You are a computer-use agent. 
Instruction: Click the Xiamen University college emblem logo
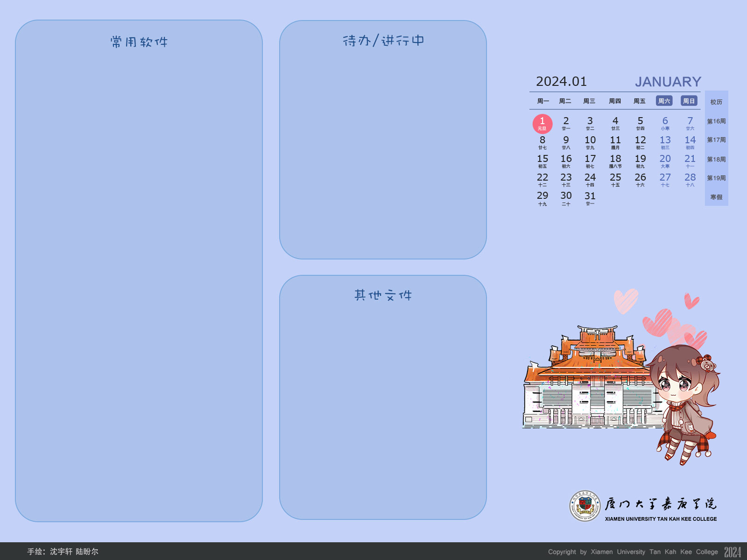(x=585, y=506)
